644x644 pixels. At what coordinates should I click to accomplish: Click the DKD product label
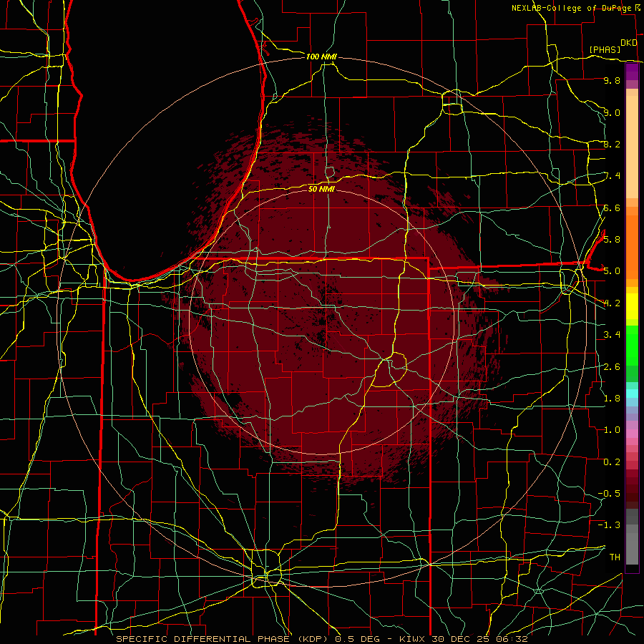[629, 43]
